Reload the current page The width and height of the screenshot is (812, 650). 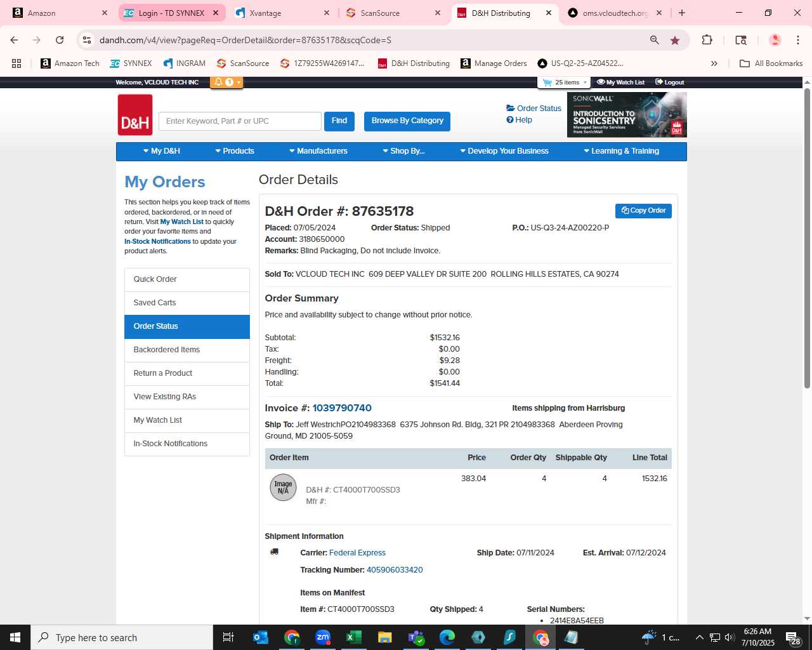pyautogui.click(x=60, y=40)
